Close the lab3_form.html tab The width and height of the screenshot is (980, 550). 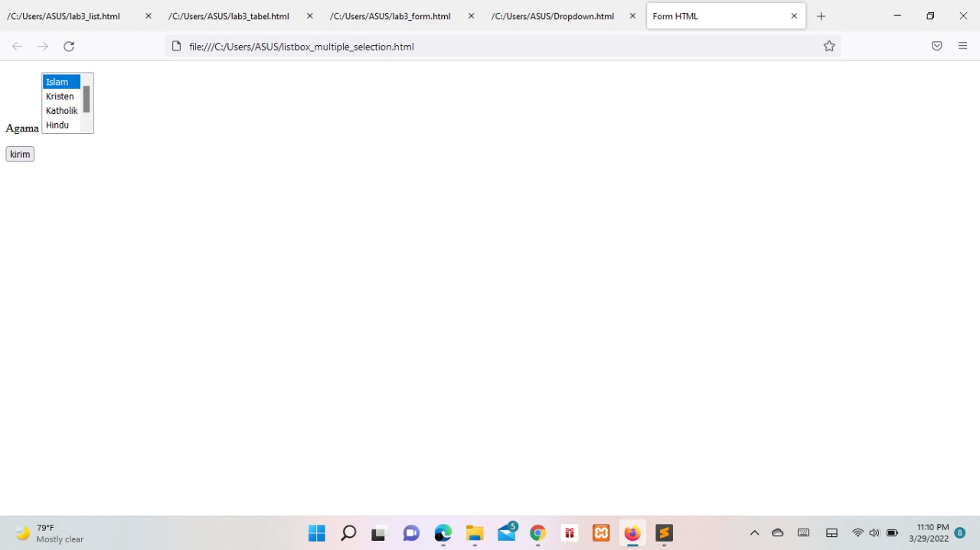471,16
